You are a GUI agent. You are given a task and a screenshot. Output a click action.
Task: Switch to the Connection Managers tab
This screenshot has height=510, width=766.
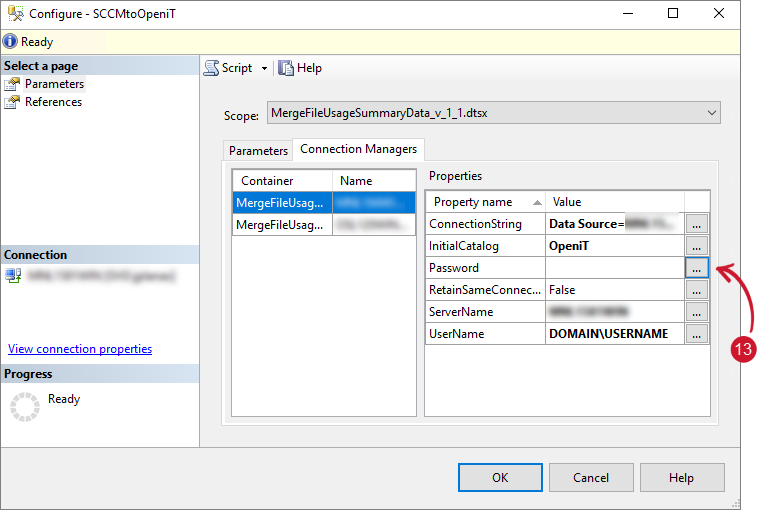coord(358,149)
